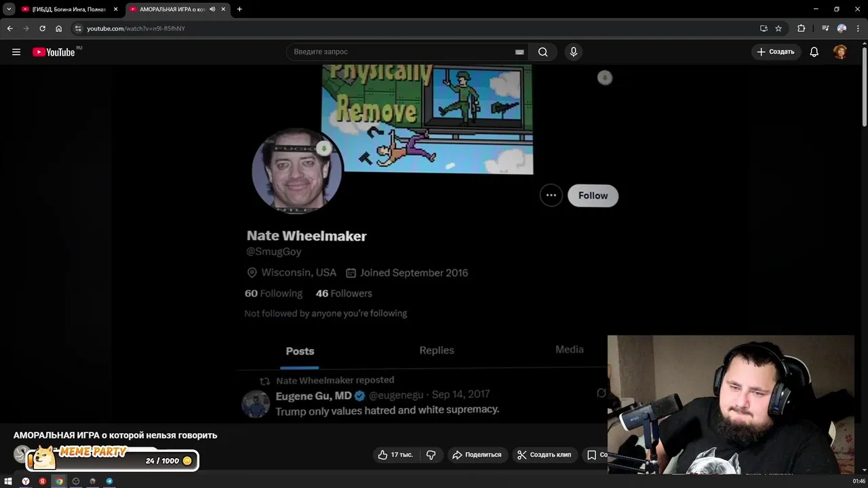Click the @SmugGoy handle text
The height and width of the screenshot is (488, 868).
(x=273, y=251)
